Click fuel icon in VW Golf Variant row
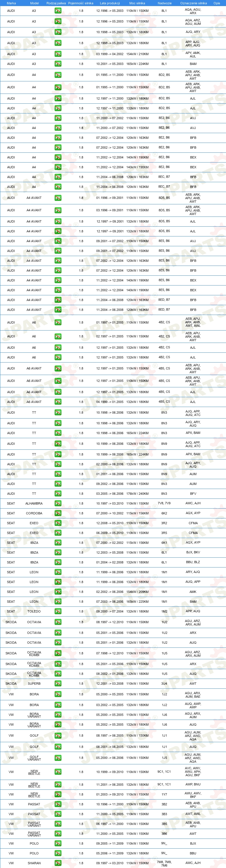The height and width of the screenshot is (868, 226). coord(58,758)
